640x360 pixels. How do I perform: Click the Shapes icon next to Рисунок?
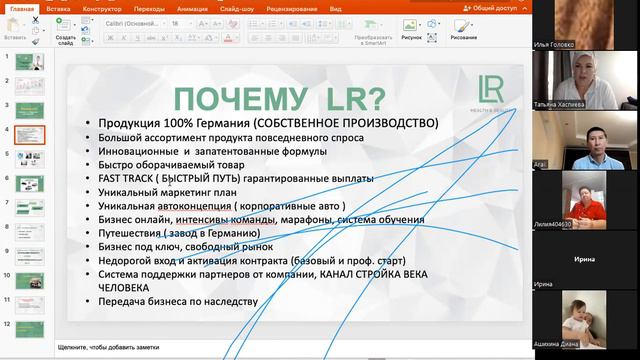pos(431,24)
